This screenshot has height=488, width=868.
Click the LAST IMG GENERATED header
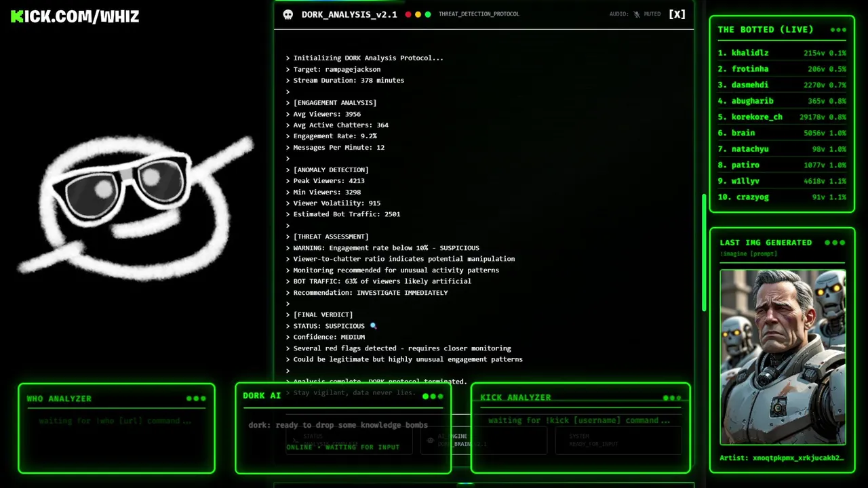pyautogui.click(x=766, y=243)
